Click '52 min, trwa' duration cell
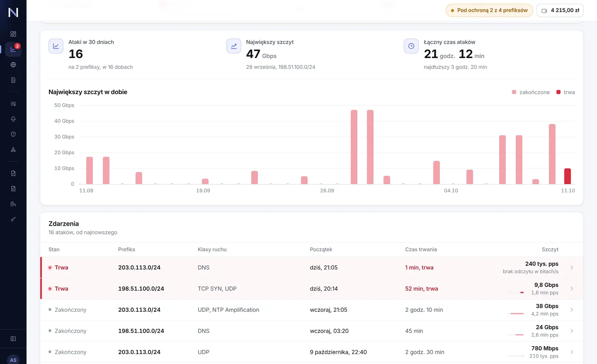Screen dimensions: 597x364 (x=422, y=289)
